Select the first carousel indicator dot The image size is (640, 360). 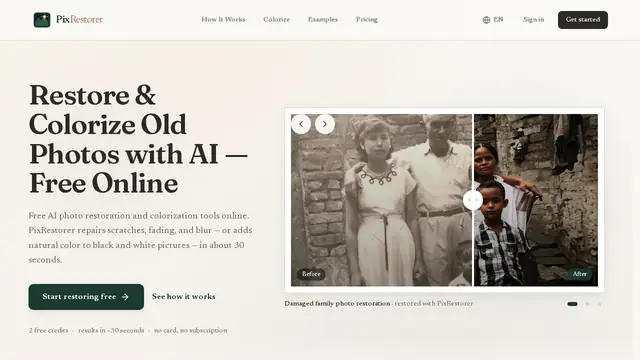[x=572, y=304]
